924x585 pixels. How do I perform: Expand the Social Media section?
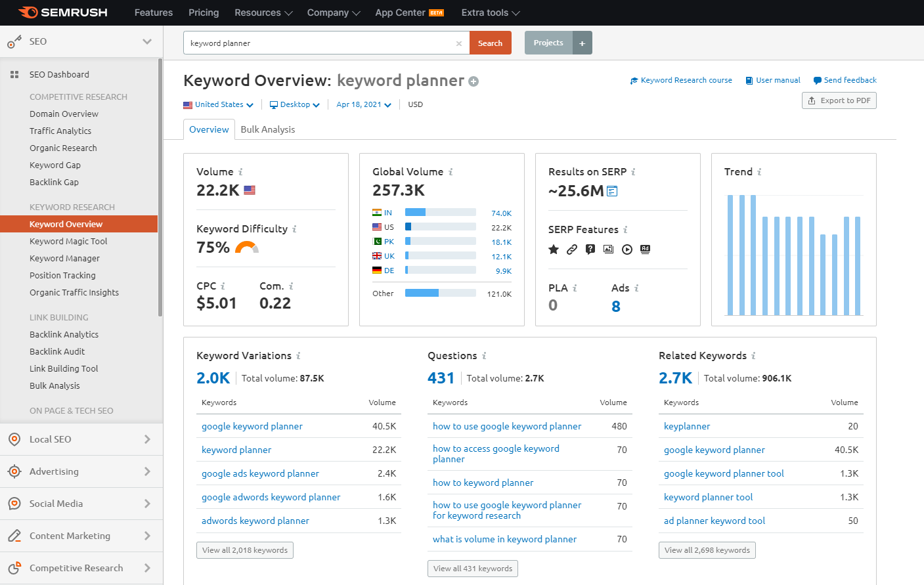pyautogui.click(x=81, y=504)
